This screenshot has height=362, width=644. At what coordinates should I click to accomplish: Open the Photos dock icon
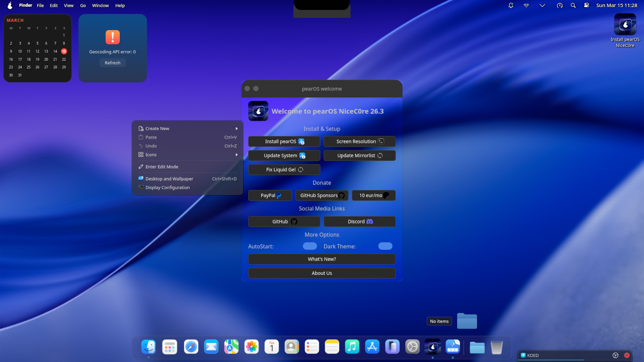251,347
